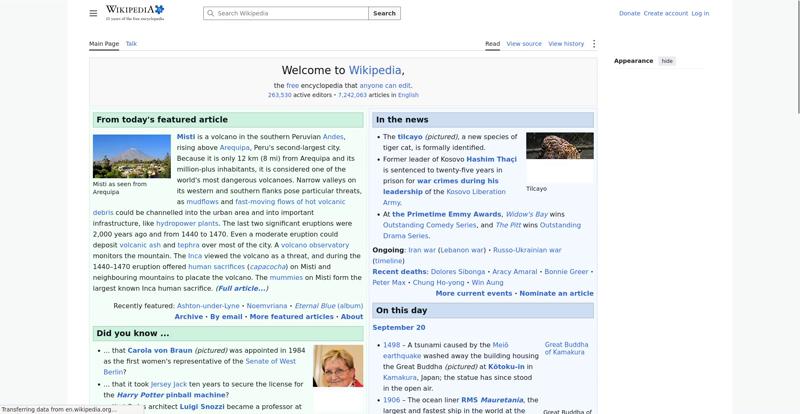Open the three-dot page tools menu
Screen dimensions: 800x414
[593, 44]
